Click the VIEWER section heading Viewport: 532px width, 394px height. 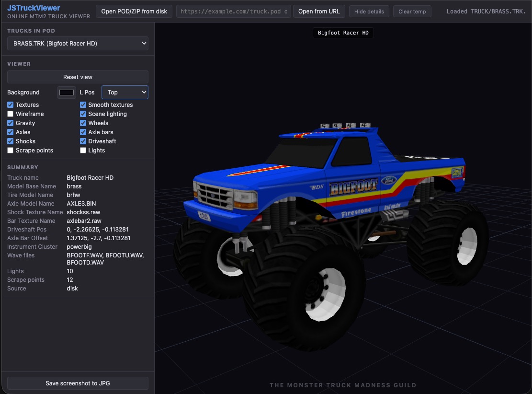19,64
